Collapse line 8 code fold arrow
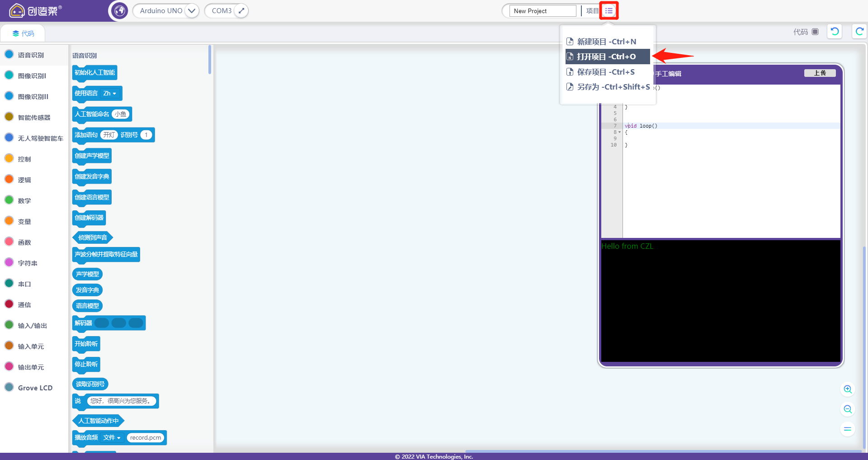 pyautogui.click(x=619, y=132)
